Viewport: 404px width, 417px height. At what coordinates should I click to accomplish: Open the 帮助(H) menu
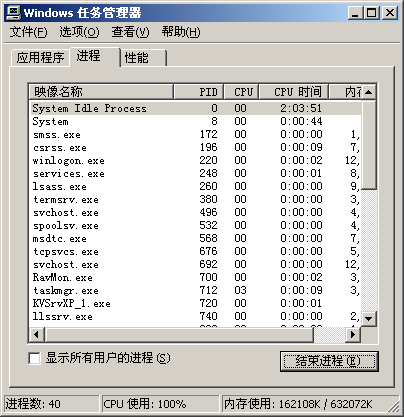point(181,32)
